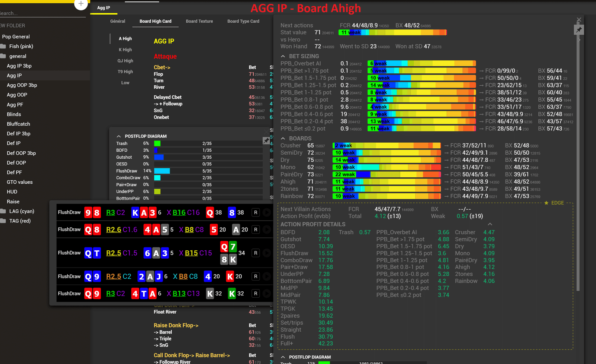Click the FlushDraw cyan bar in diagram

click(x=162, y=171)
